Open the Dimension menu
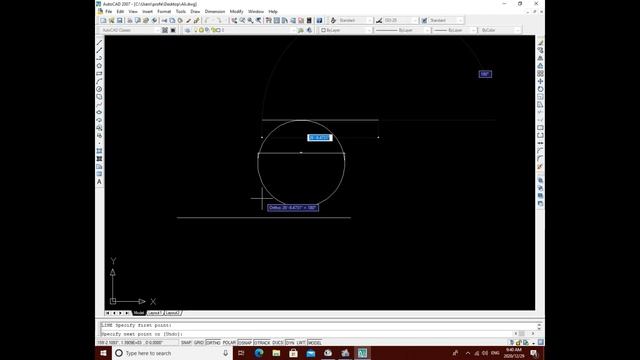 pos(215,11)
